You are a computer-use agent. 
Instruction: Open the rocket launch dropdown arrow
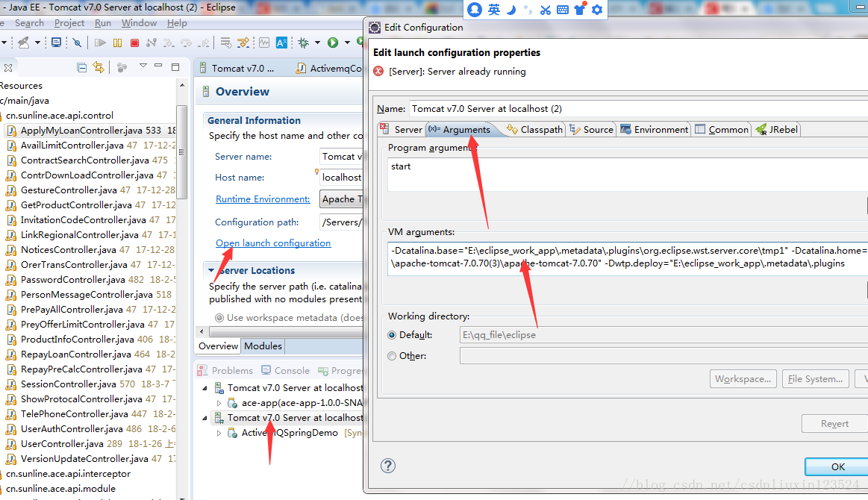[x=37, y=43]
